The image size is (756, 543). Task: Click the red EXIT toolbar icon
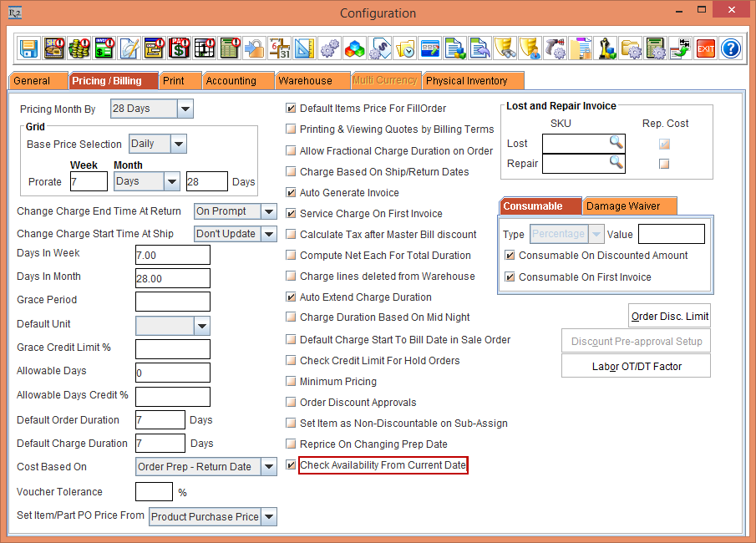point(706,48)
